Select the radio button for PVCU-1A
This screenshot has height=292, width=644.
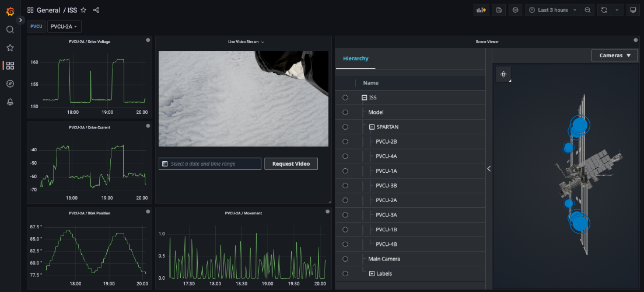(345, 171)
